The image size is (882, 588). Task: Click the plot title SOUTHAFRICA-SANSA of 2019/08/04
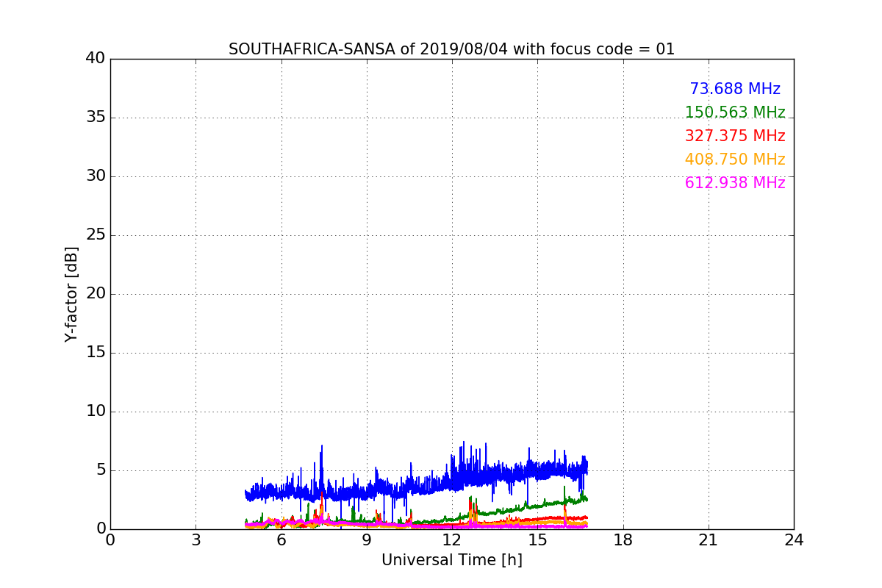(451, 49)
